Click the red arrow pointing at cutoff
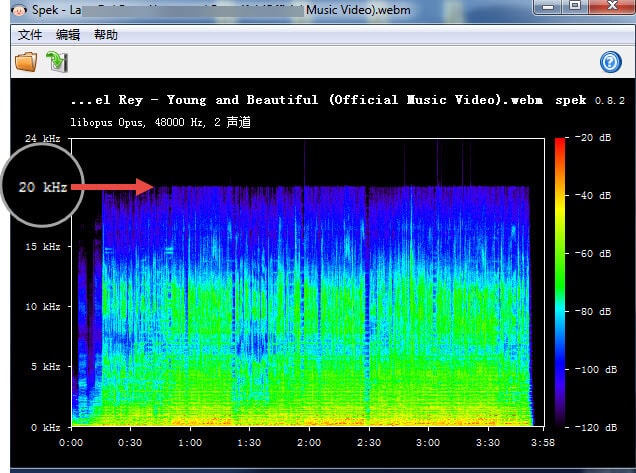This screenshot has width=636, height=473. click(x=111, y=186)
